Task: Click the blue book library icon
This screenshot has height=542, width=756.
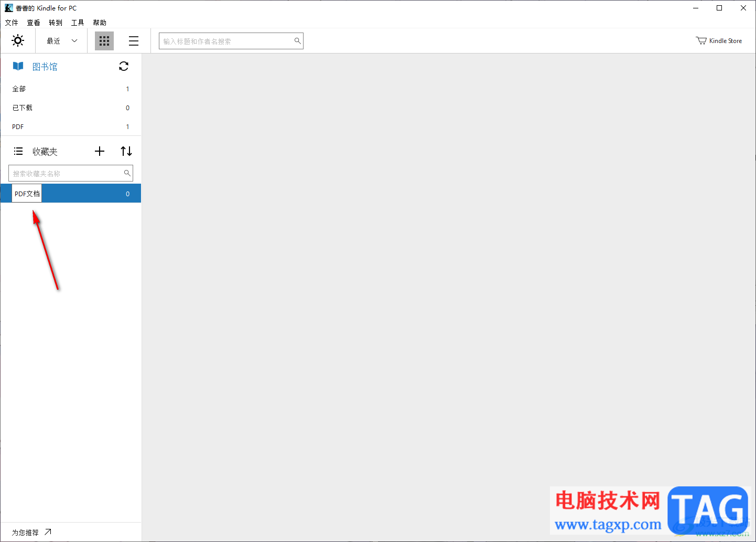Action: tap(18, 66)
